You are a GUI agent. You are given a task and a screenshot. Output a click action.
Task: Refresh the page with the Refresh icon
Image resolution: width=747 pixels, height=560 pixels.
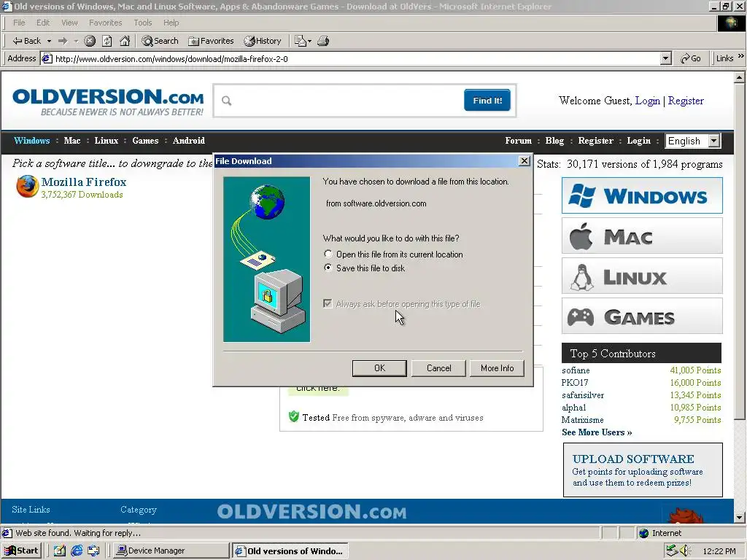point(107,41)
